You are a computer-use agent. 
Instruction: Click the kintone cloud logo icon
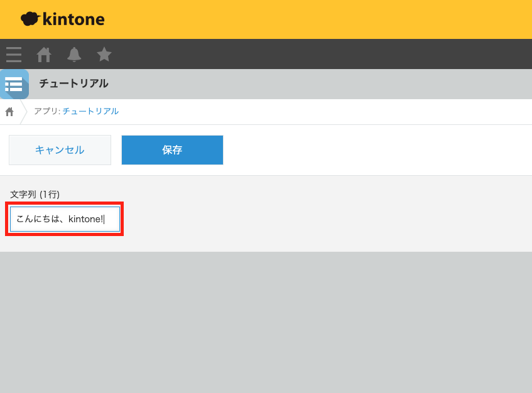[30, 19]
